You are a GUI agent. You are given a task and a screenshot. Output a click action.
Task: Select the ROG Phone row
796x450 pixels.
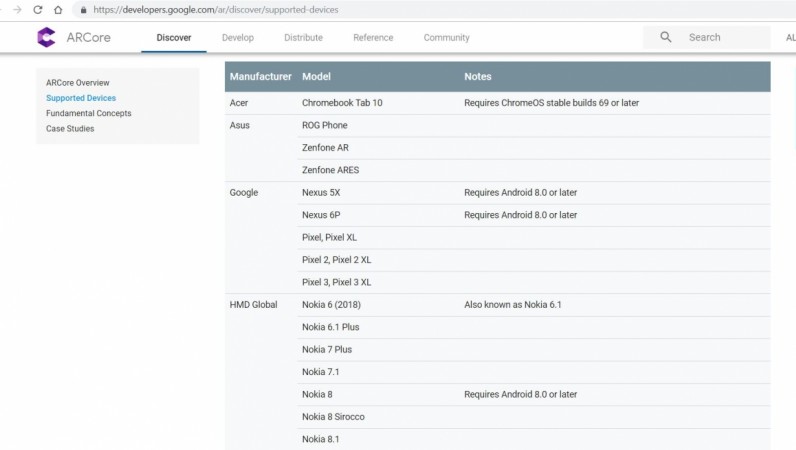(534, 125)
